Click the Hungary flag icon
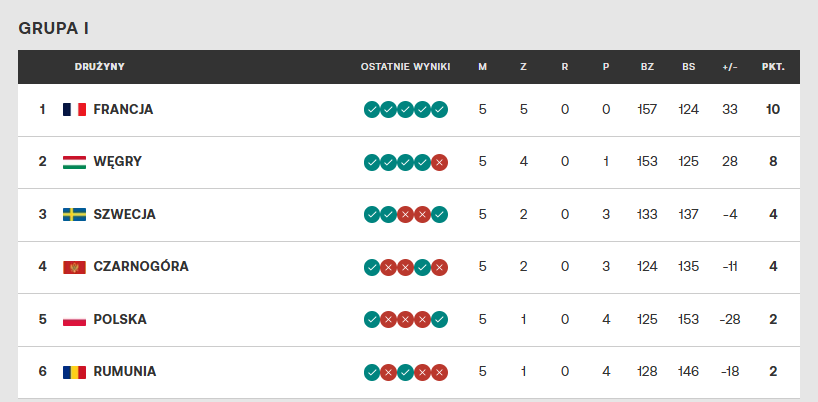Viewport: 818px width, 402px height. (74, 162)
